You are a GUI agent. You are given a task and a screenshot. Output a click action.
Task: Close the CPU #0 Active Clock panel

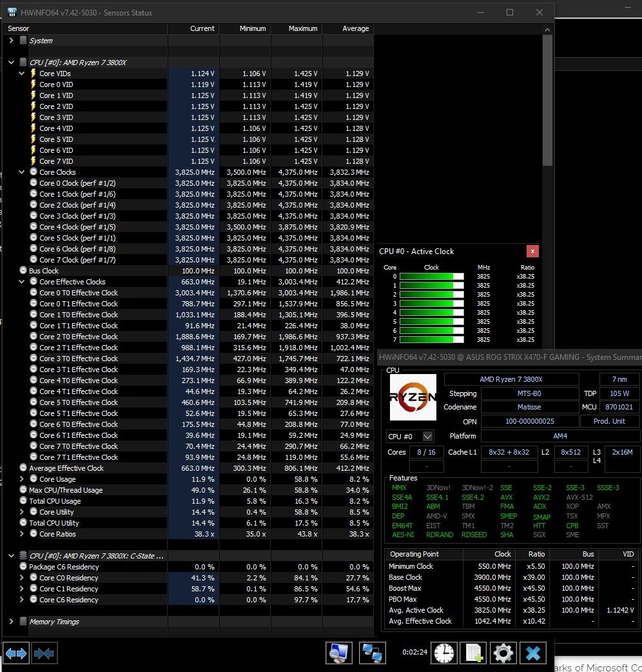pyautogui.click(x=532, y=251)
